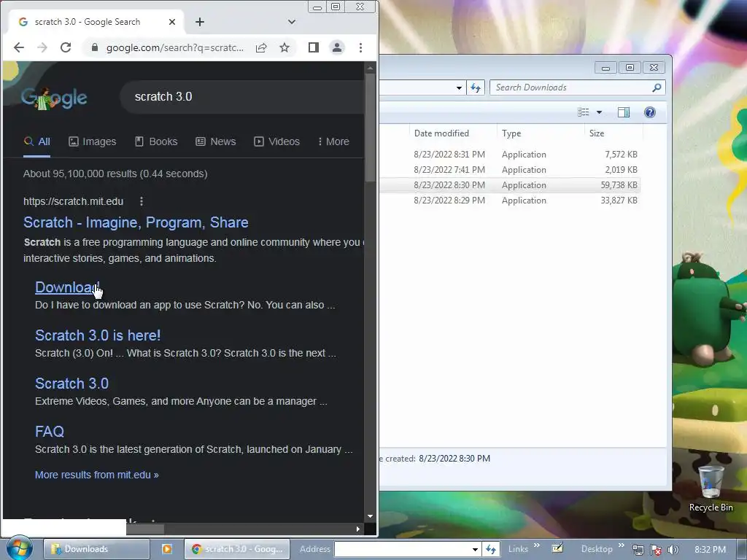This screenshot has width=747, height=560.
Task: Sort by Size column header
Action: (x=614, y=133)
